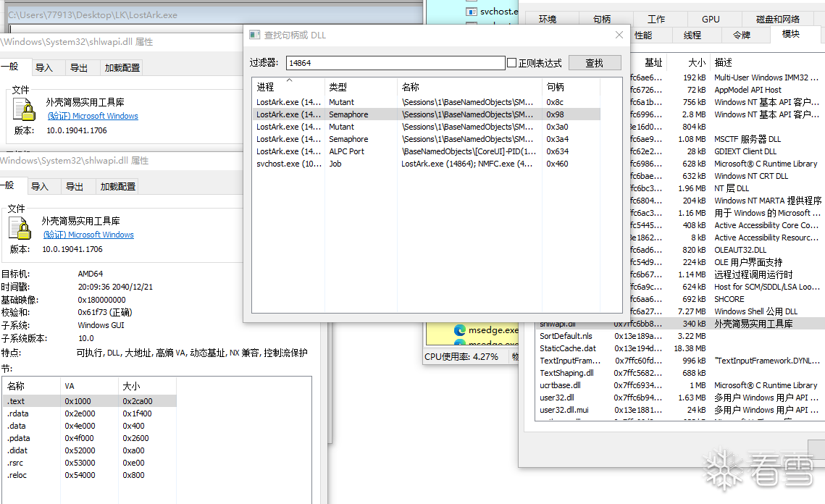Click the 句柄 column header
Screen dimensions: 825x504
click(x=571, y=87)
